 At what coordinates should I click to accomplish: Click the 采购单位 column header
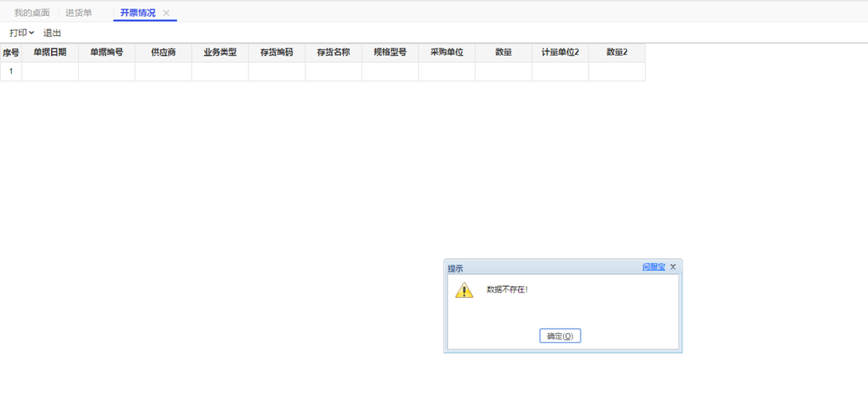pos(447,53)
